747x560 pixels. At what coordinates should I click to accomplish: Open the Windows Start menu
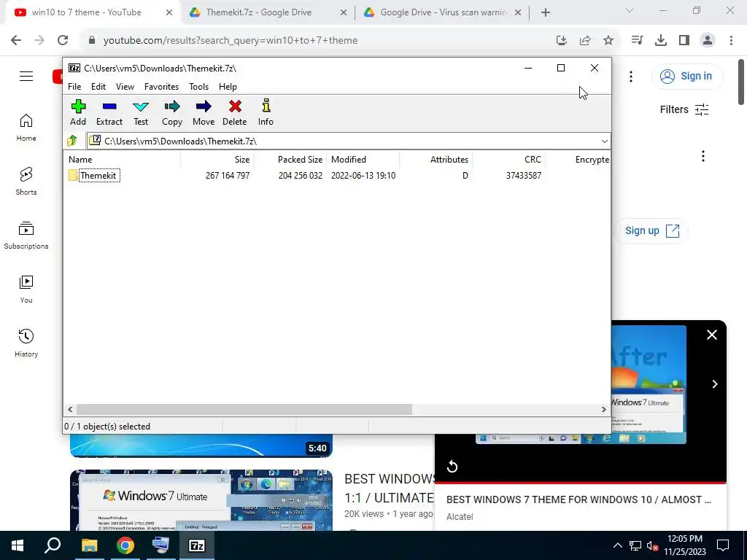tap(18, 545)
